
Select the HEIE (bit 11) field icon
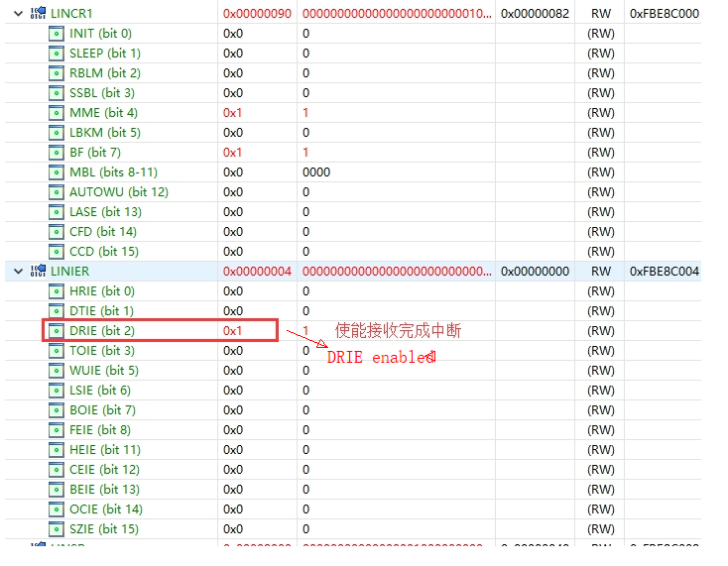click(57, 450)
